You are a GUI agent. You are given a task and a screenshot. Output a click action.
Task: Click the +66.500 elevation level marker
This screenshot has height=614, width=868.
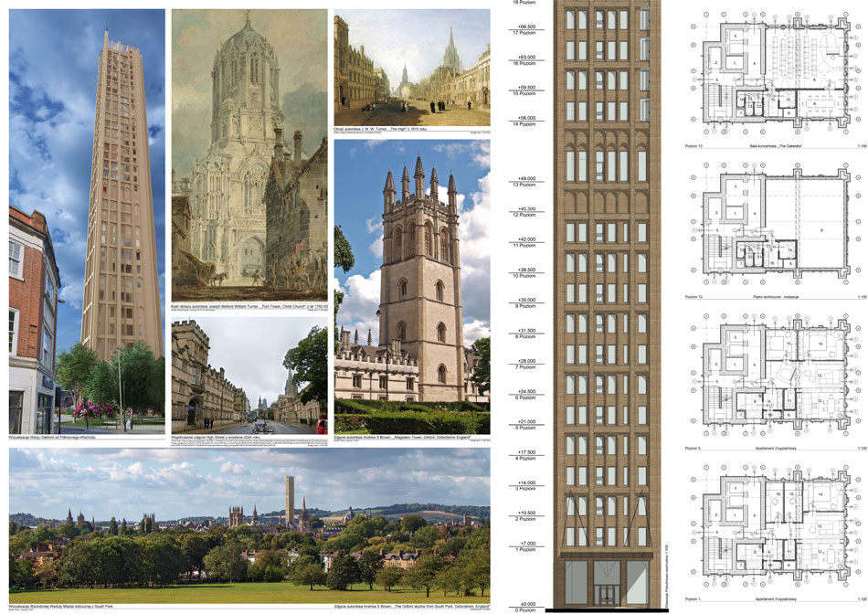[x=525, y=28]
